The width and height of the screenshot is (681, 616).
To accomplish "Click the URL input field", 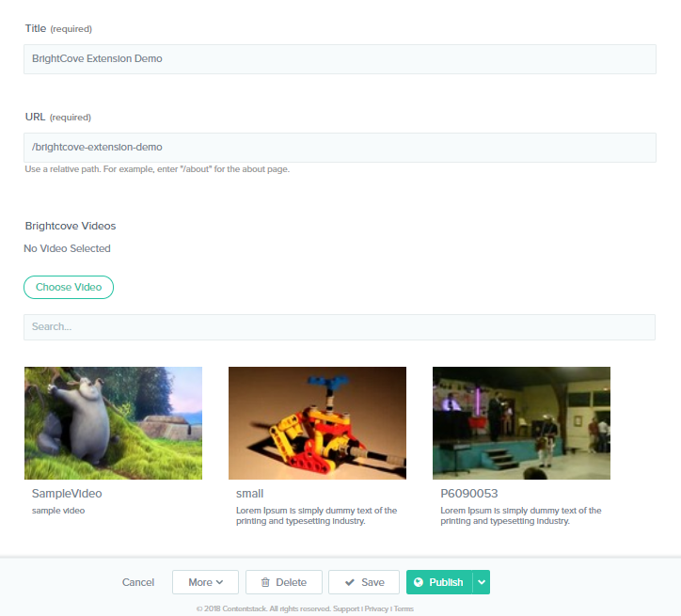I will 340,148.
